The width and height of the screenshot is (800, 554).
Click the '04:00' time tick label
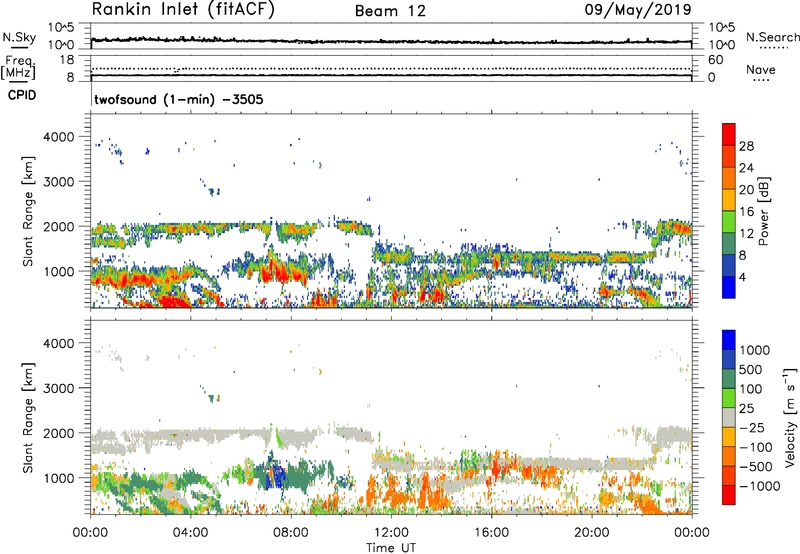coord(191,533)
